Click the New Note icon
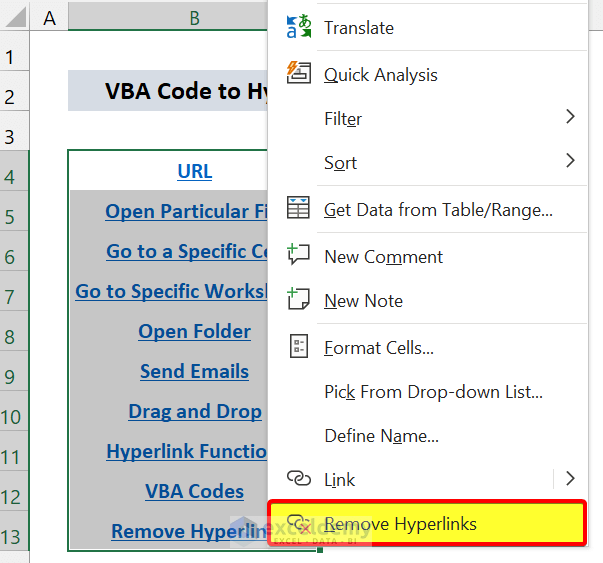 coord(299,300)
